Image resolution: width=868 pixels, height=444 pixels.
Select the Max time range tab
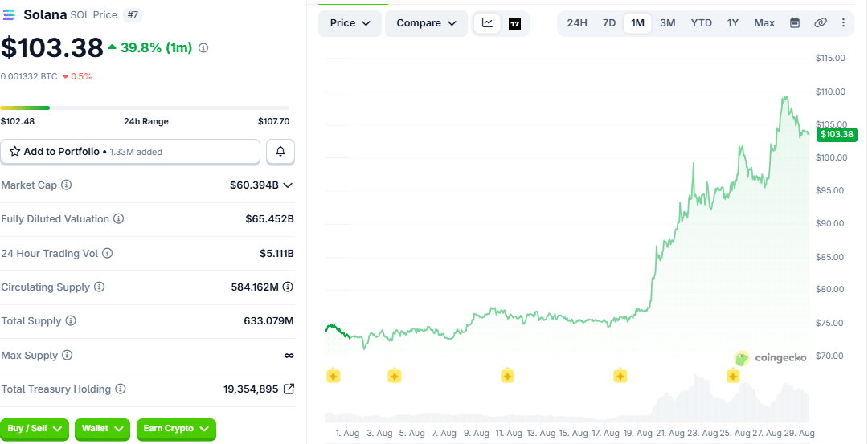pos(764,23)
